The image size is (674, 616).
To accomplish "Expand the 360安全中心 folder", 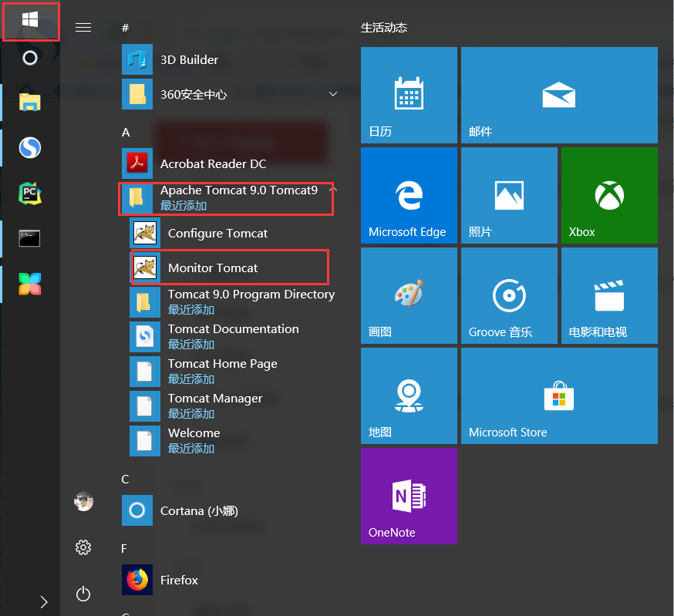I will pyautogui.click(x=229, y=94).
